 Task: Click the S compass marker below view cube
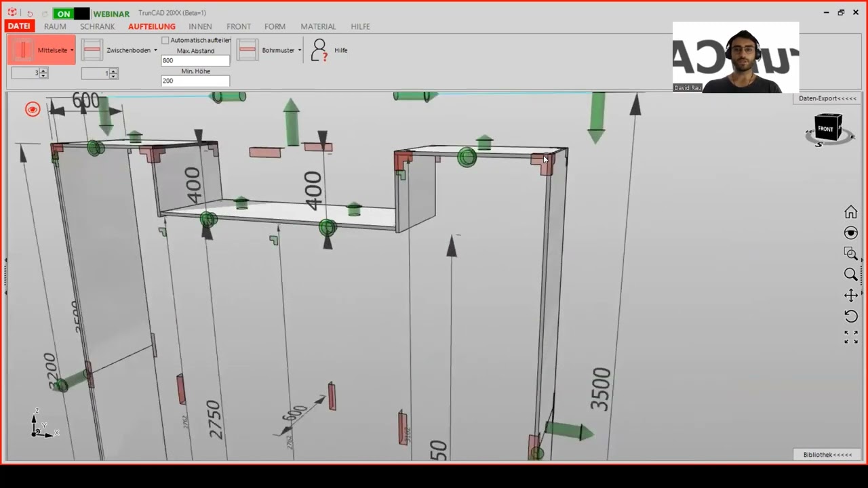818,144
